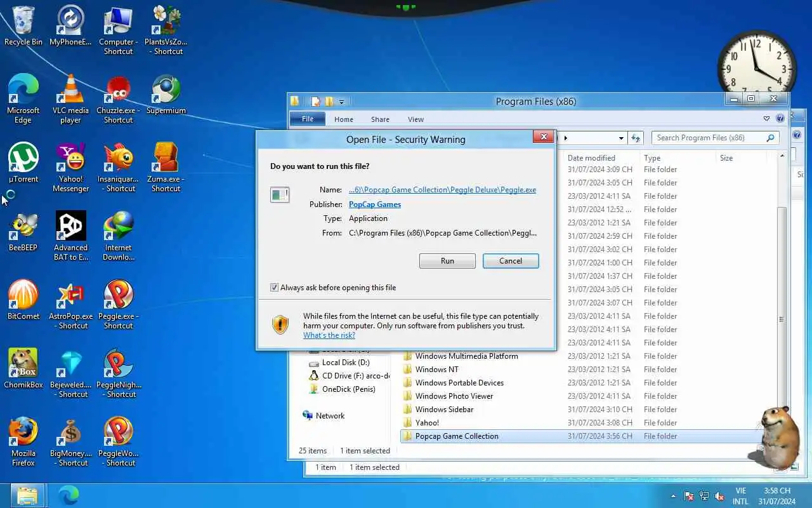The height and width of the screenshot is (508, 812).
Task: Click Run in the security warning
Action: click(447, 261)
